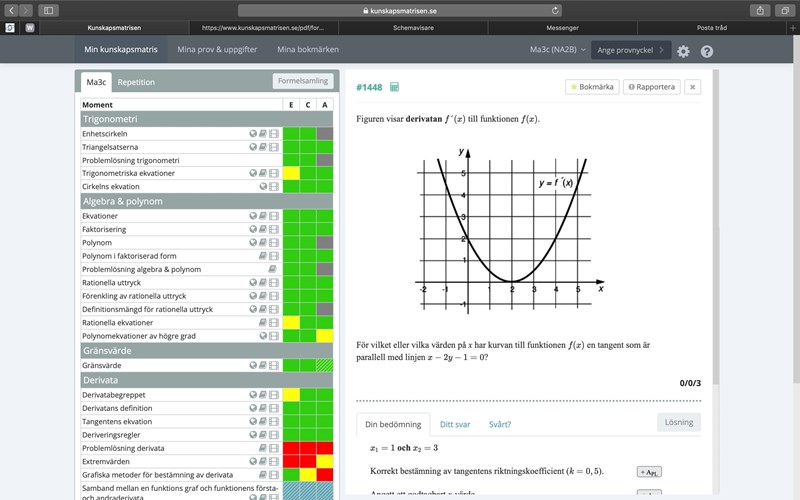The width and height of the screenshot is (800, 500).
Task: Open the calculator icon next to #1448
Action: [x=395, y=87]
